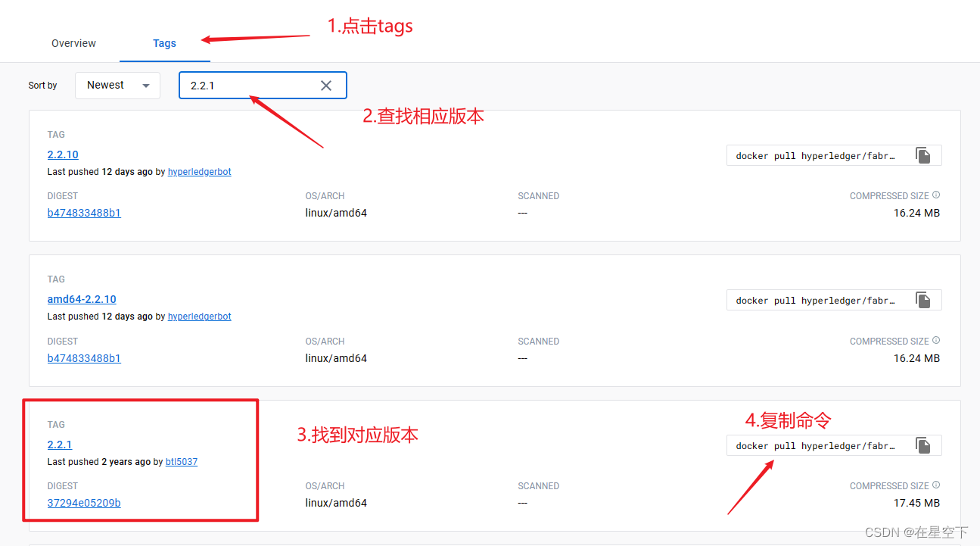The height and width of the screenshot is (546, 980).
Task: Click the 'Sort by' label
Action: point(42,86)
